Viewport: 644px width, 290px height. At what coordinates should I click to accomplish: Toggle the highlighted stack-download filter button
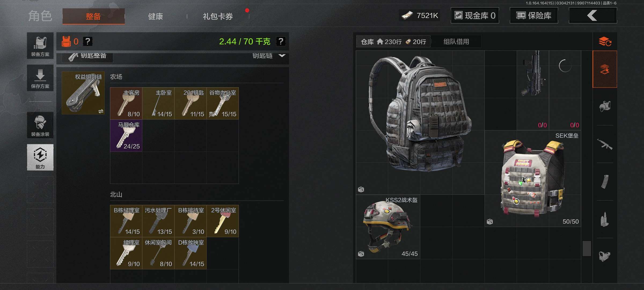pos(605,69)
